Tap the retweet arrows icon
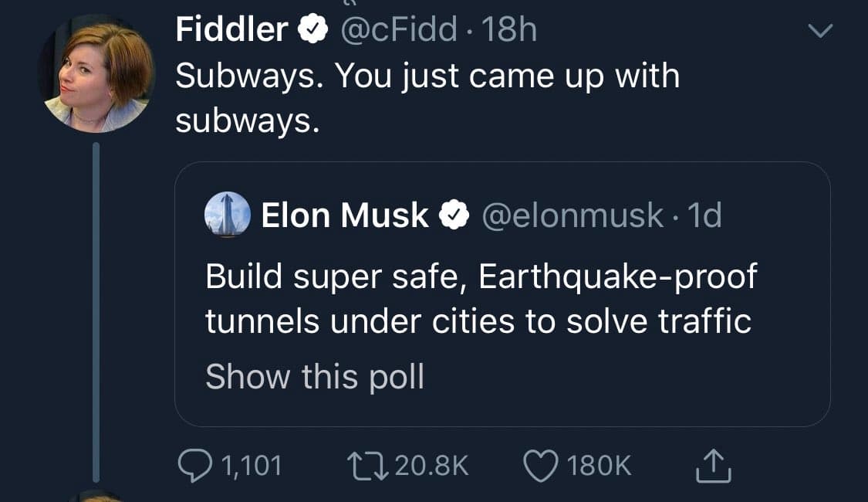This screenshot has width=868, height=502. (x=367, y=466)
